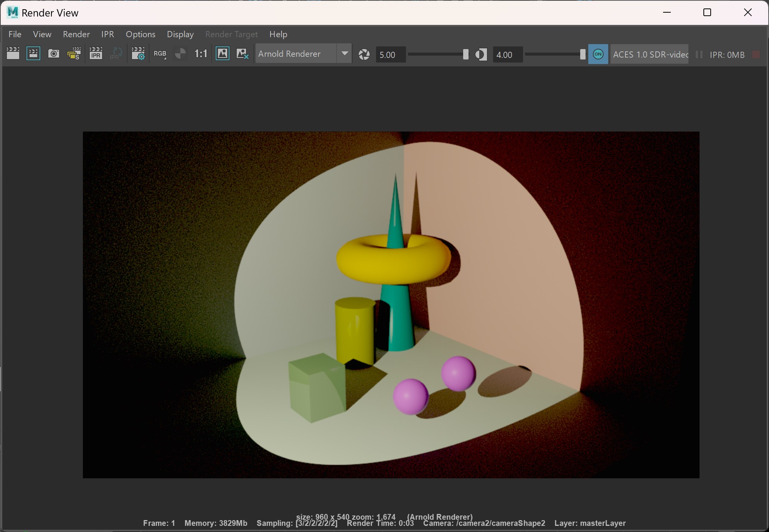Toggle the alpha channel display icon
The width and height of the screenshot is (769, 532).
(x=180, y=54)
